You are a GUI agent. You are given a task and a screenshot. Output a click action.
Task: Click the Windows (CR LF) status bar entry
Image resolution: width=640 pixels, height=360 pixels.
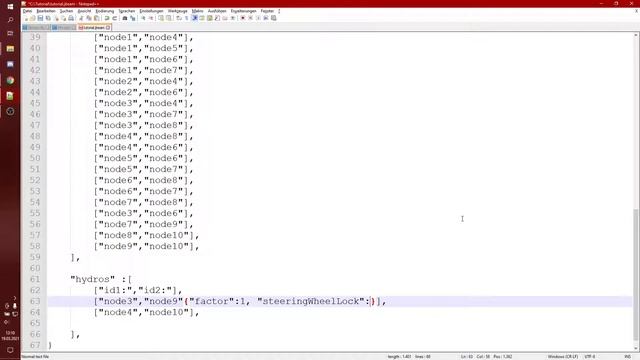tap(563, 356)
